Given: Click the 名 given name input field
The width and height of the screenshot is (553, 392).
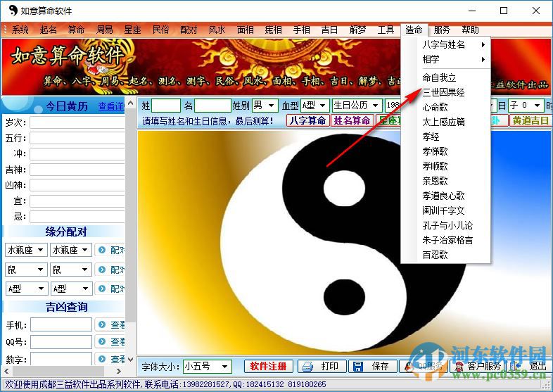Looking at the screenshot, I should tap(212, 106).
